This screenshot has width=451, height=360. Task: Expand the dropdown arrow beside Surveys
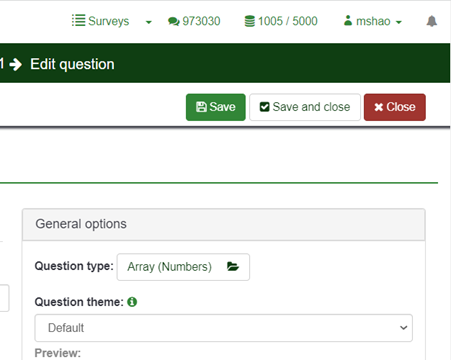tap(149, 22)
